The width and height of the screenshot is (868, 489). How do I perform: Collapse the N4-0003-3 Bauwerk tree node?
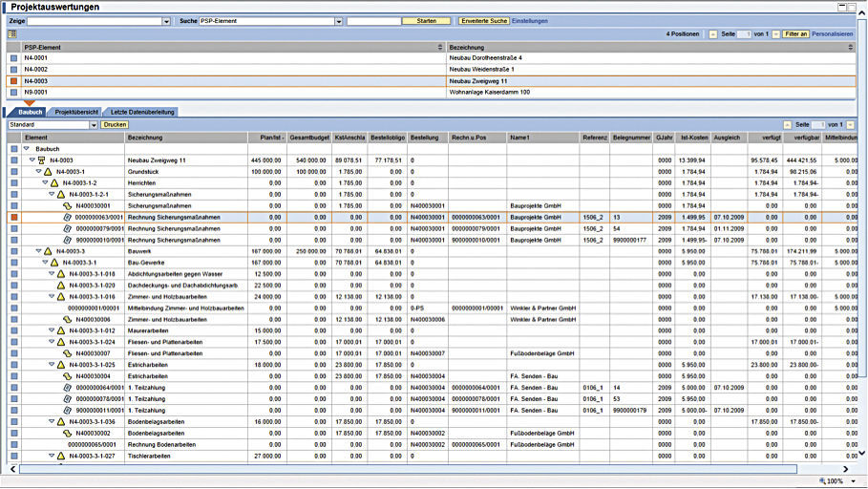pos(37,251)
